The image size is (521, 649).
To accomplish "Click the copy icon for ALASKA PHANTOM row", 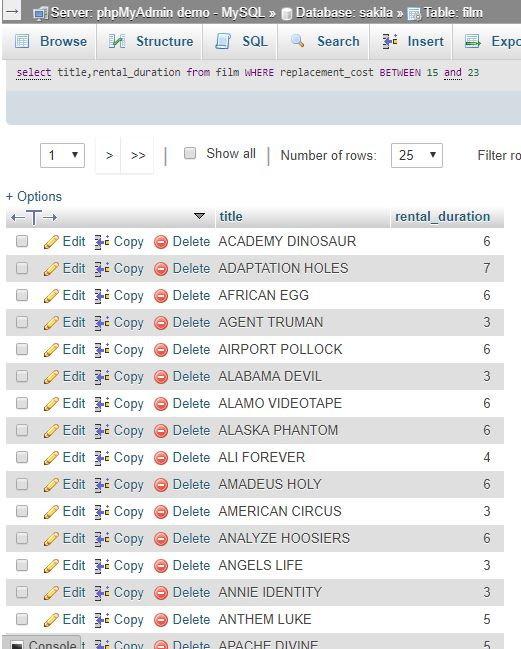I will click(102, 431).
